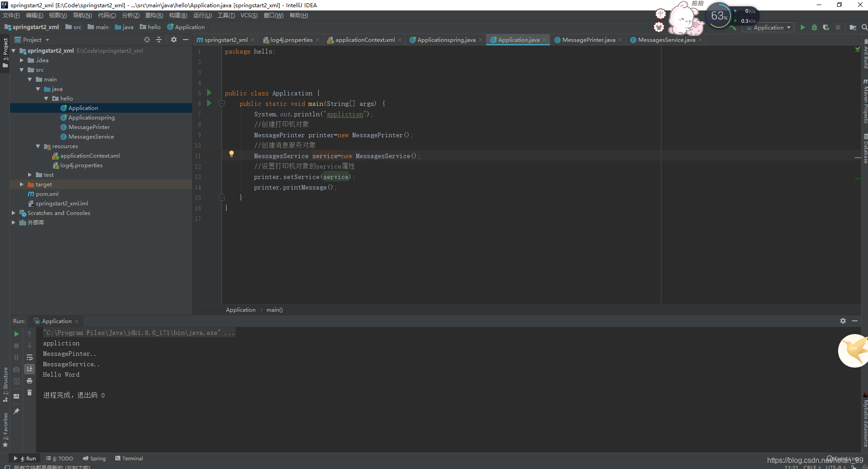This screenshot has height=469, width=868.
Task: Close Application tab in Run panel
Action: 76,321
